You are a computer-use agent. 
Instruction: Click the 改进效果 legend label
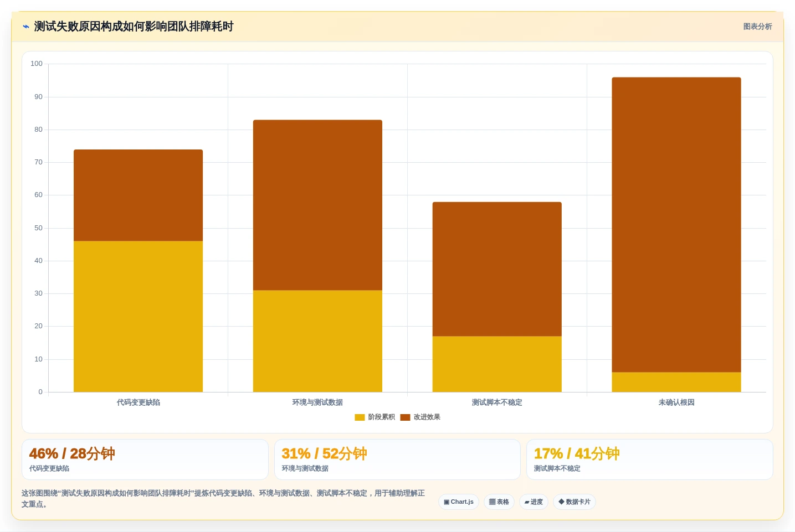(x=427, y=417)
